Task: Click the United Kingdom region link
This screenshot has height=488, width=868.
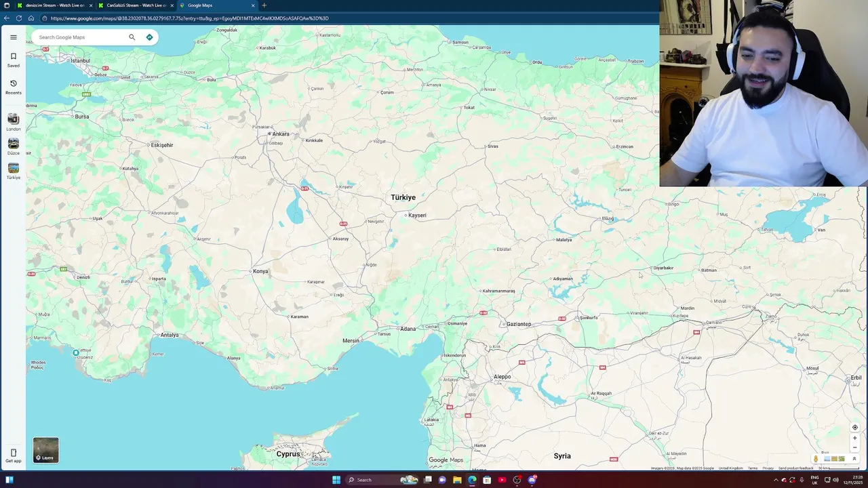Action: pyautogui.click(x=730, y=468)
